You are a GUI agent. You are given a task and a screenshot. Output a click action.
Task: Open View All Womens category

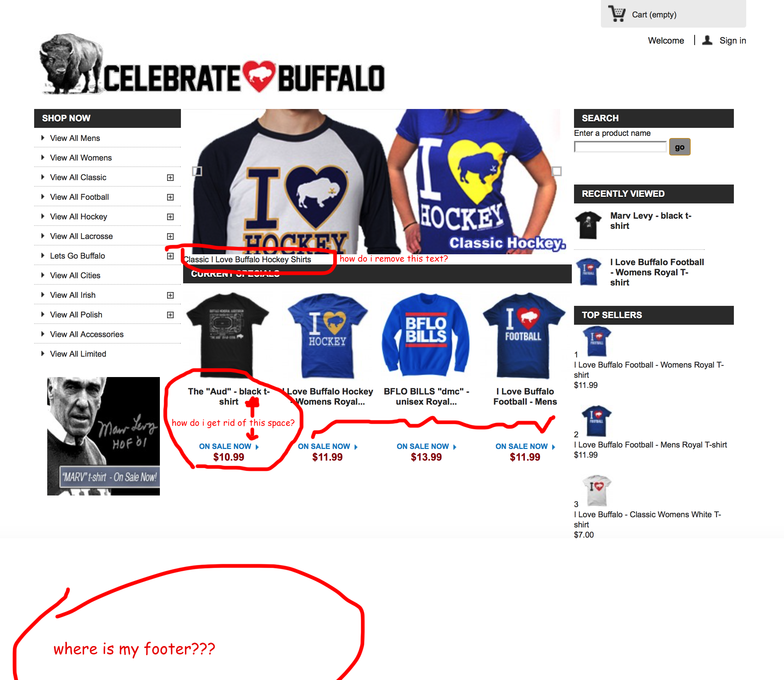(81, 158)
